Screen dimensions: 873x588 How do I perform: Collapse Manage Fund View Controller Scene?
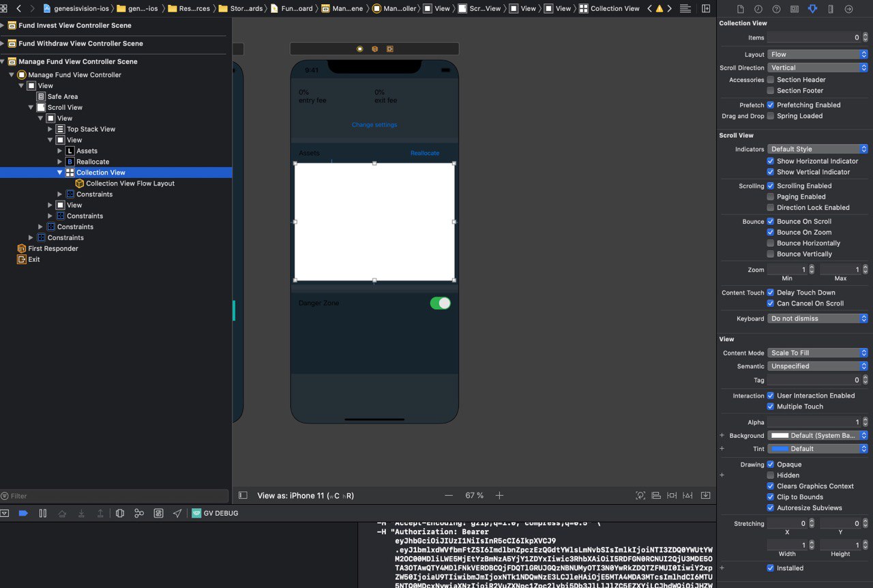3,61
